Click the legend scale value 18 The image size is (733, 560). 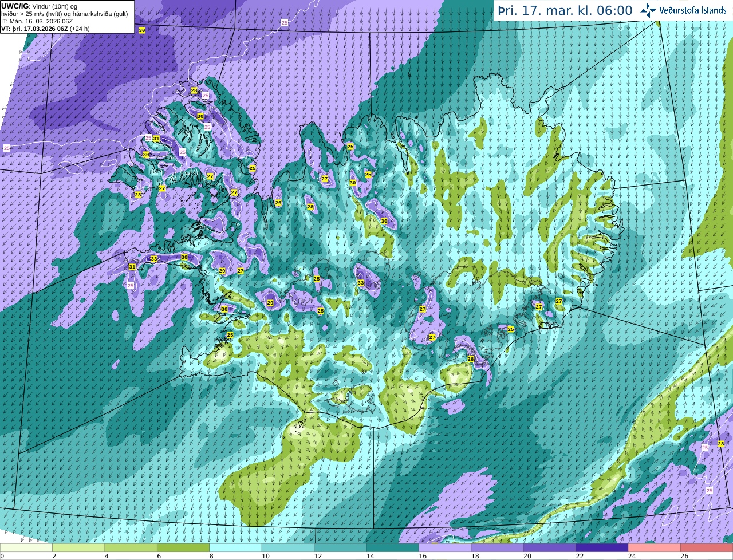pos(475,556)
